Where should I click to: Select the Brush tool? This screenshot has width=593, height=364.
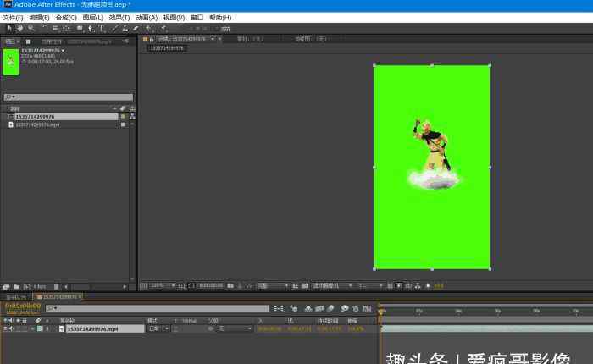[115, 28]
